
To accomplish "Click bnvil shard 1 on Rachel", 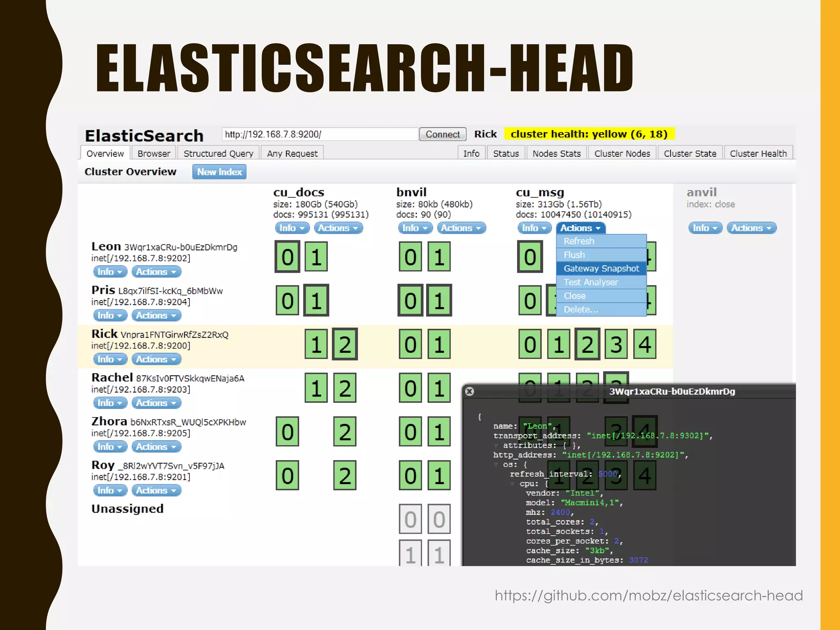I will click(x=439, y=388).
